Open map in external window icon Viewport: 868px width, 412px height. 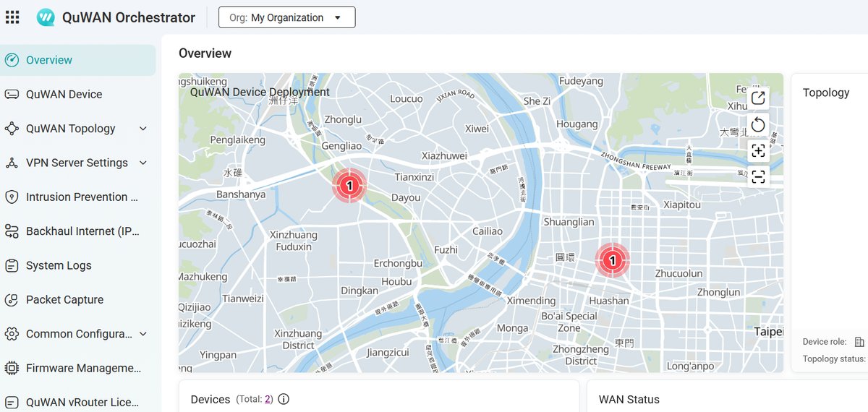tap(758, 98)
